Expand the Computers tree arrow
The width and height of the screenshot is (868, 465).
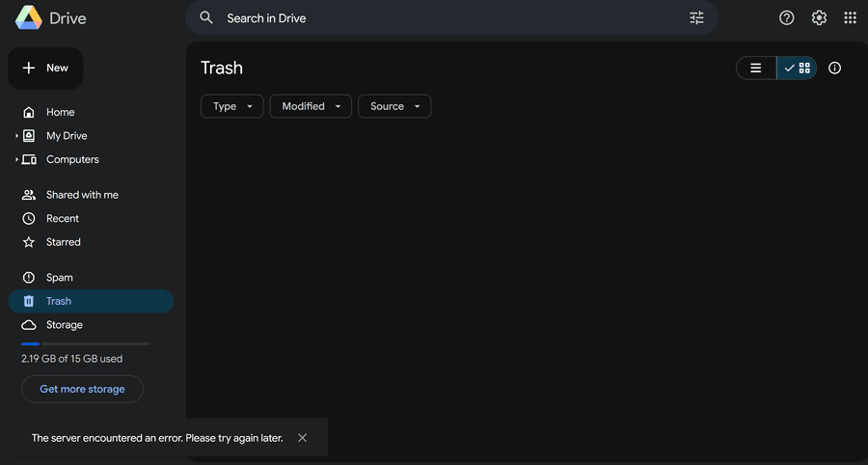tap(16, 160)
